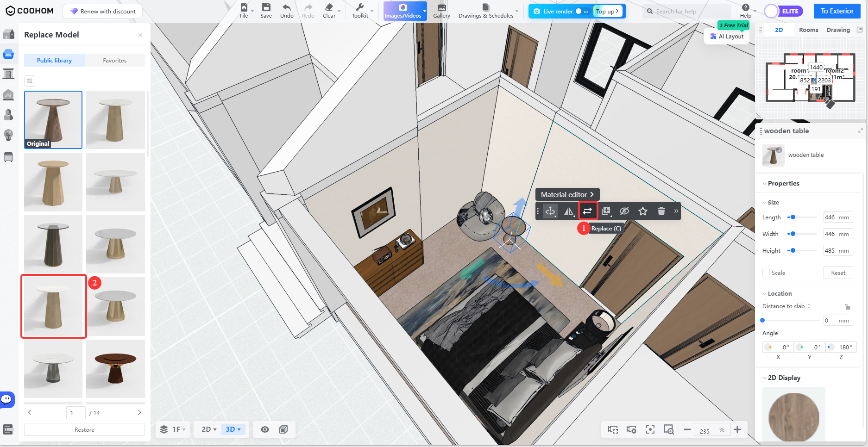Screen dimensions: 868x447
Task: Toggle the category list icon in the Replace Model panel
Action: point(29,81)
